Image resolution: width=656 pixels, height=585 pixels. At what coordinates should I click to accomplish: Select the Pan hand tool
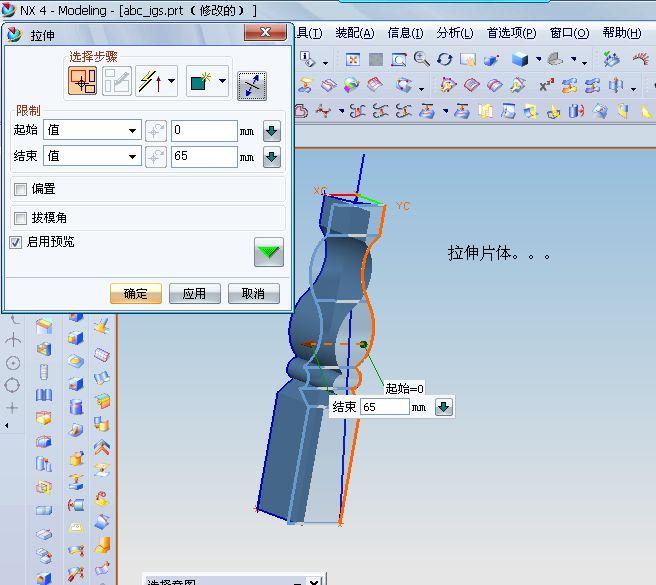[468, 60]
